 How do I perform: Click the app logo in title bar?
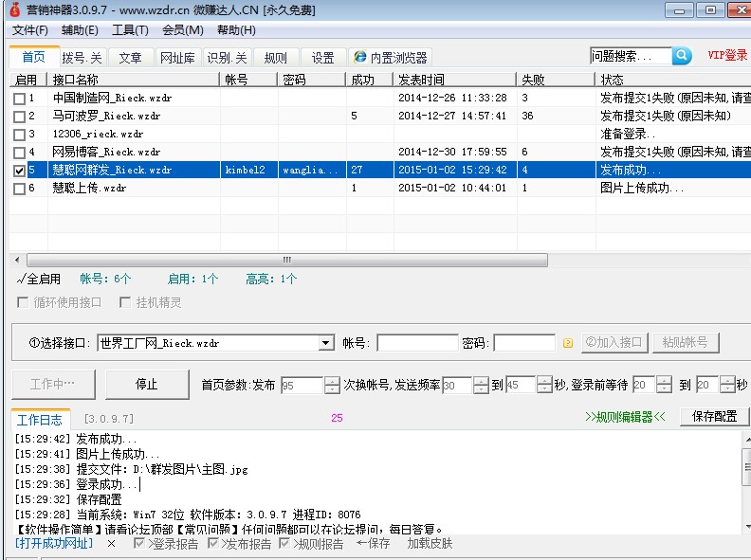(13, 9)
